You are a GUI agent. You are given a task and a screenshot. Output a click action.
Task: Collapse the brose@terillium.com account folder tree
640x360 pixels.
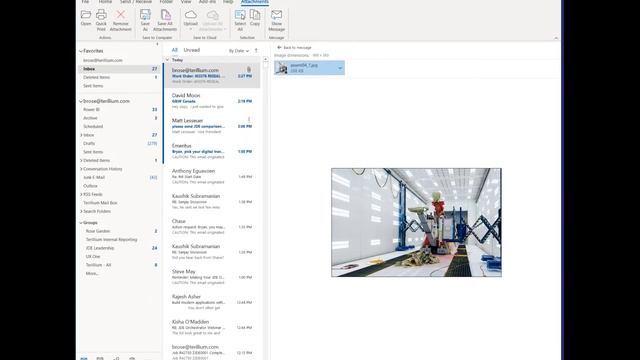click(81, 101)
